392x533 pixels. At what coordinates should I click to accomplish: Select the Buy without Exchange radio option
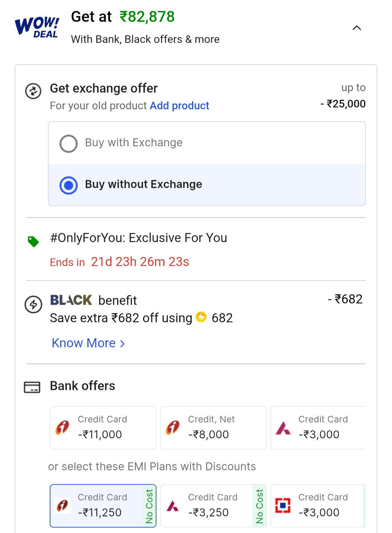(x=69, y=185)
